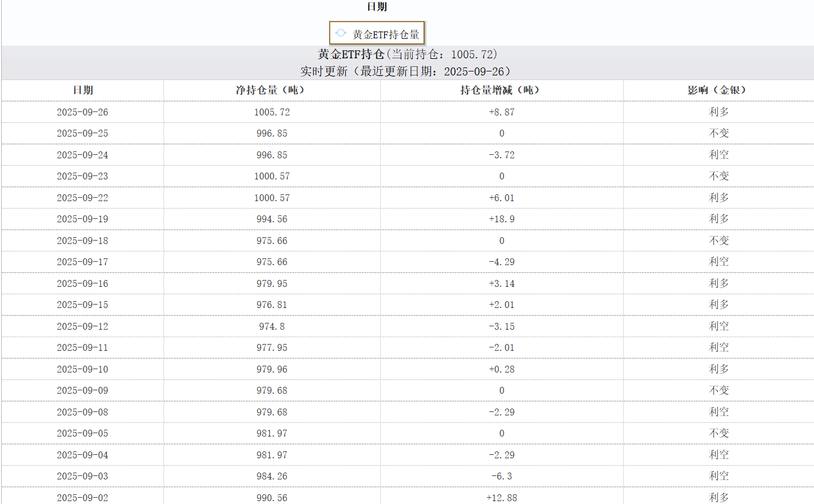Screen dimensions: 814x504
Task: Click the 990.56 net holdings cell
Action: tap(272, 498)
